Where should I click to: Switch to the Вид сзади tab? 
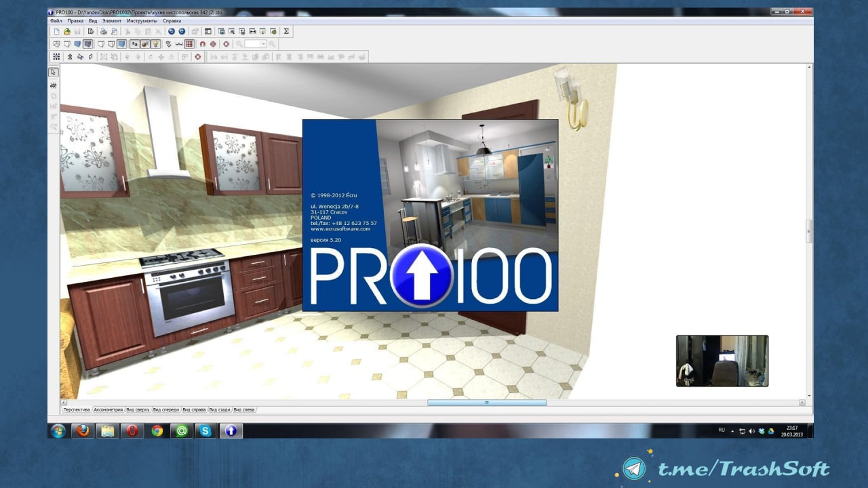pos(220,410)
